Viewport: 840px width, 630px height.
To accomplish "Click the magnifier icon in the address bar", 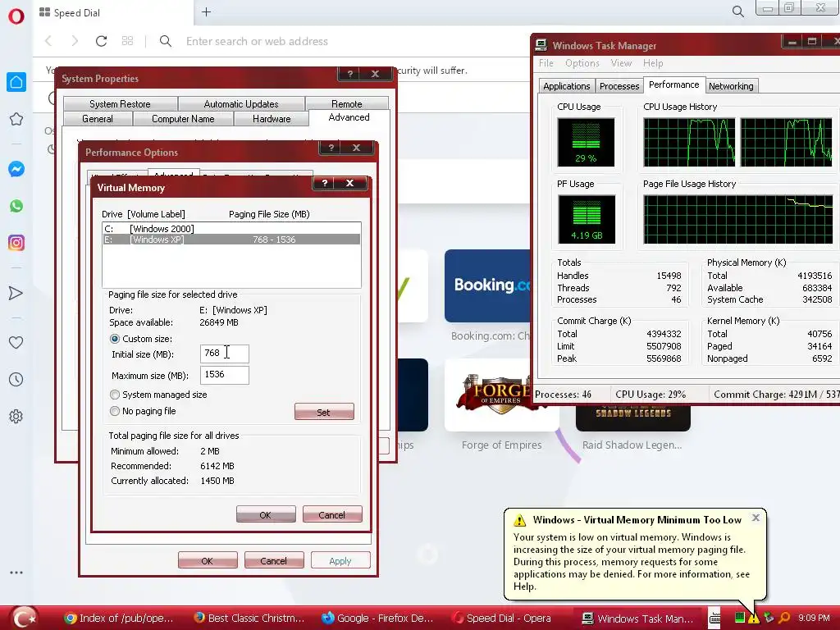I will pyautogui.click(x=166, y=41).
